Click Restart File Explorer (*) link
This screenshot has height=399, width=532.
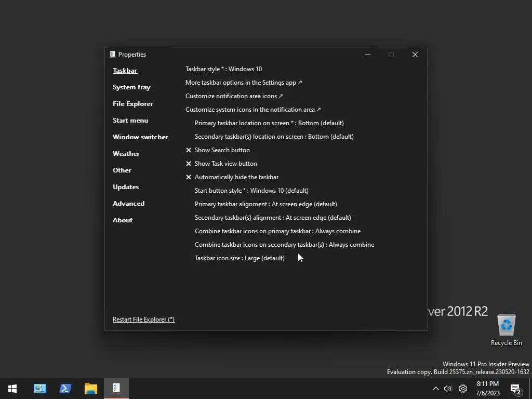coord(143,320)
